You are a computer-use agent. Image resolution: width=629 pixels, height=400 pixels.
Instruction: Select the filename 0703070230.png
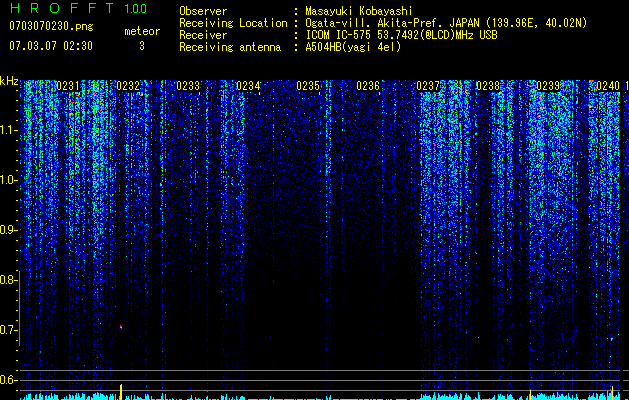[51, 27]
